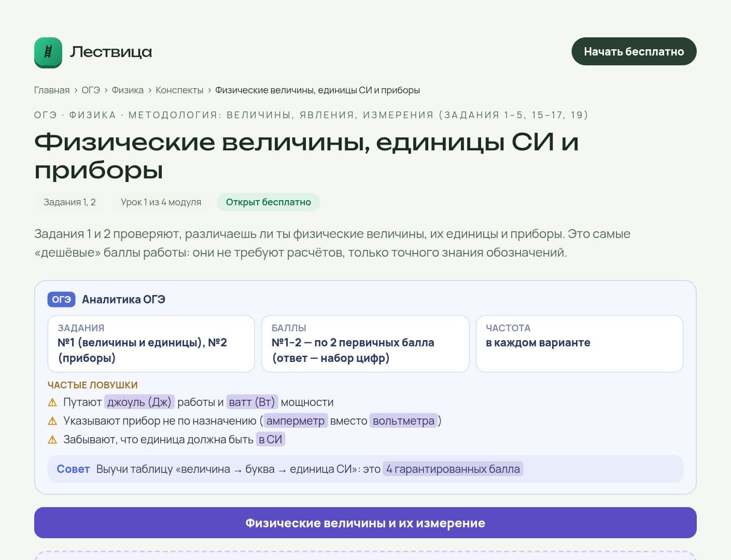Click warning icon beside Указывают прибор

tap(52, 421)
